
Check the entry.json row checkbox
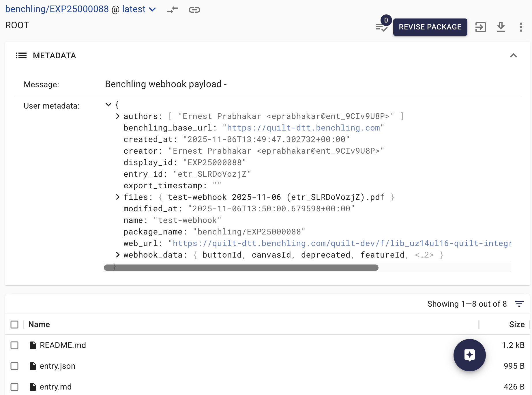tap(14, 366)
